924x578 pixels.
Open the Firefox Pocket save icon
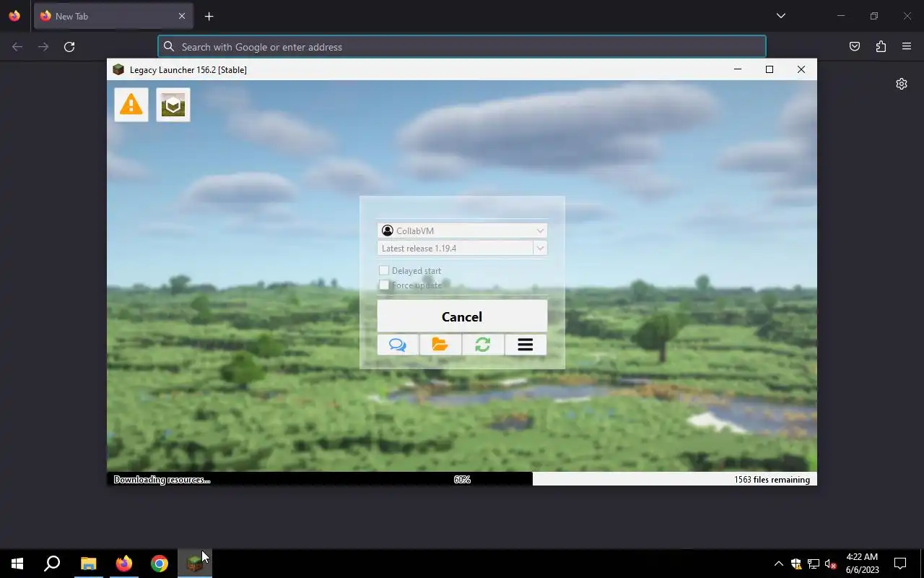click(855, 47)
